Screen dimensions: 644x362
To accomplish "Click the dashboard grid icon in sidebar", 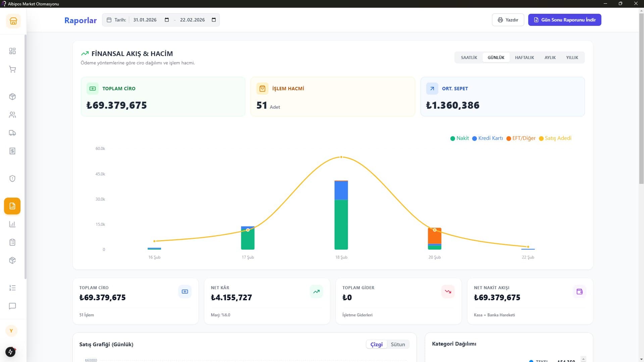I will (x=12, y=51).
